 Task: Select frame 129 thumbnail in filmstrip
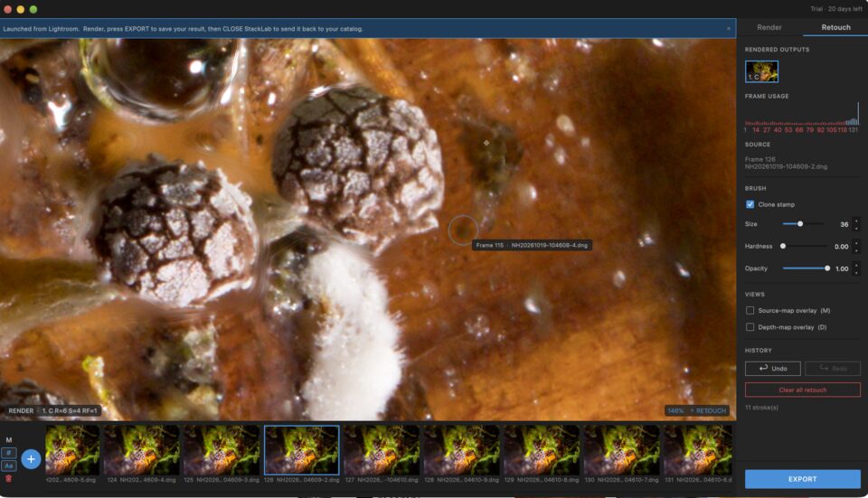(x=542, y=450)
